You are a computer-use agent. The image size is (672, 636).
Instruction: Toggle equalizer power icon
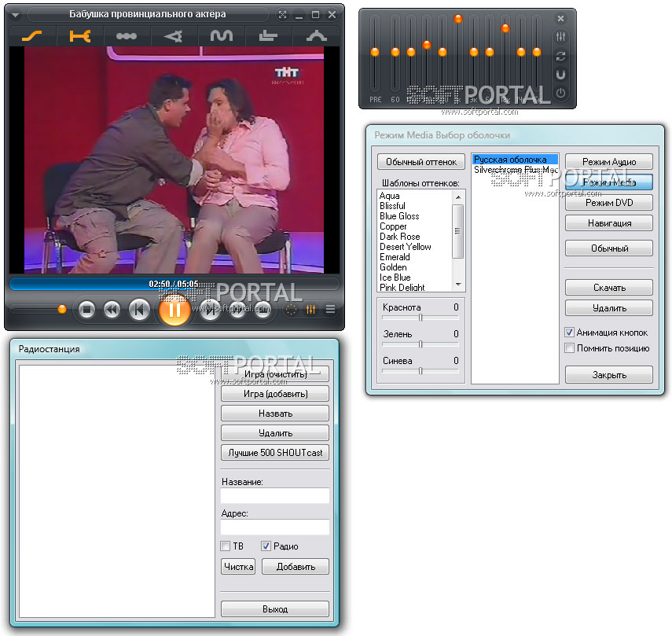tap(560, 93)
